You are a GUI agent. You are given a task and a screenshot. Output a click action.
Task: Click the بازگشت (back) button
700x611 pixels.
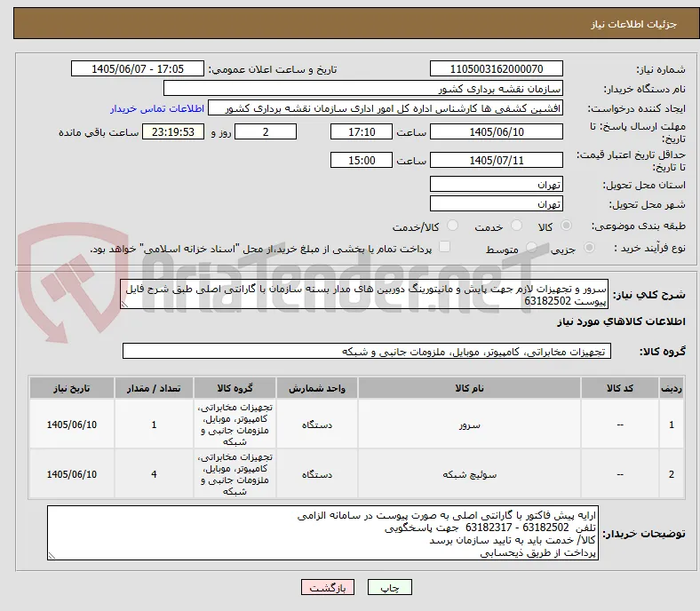tap(328, 587)
